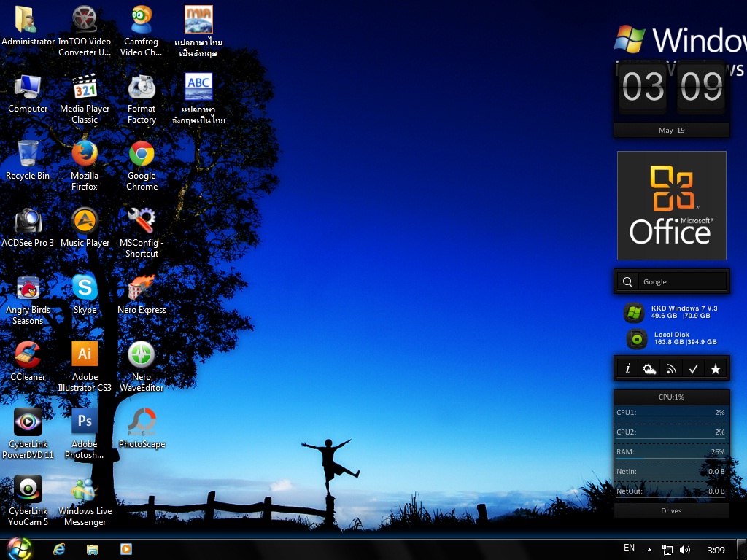This screenshot has width=747, height=560.
Task: Open the media player taskbar icon
Action: (x=125, y=549)
